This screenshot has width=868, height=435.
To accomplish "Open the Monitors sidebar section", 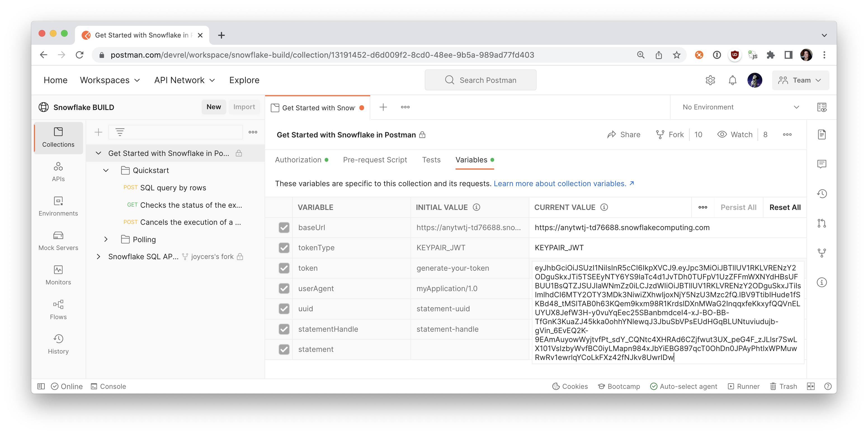I will (x=58, y=275).
